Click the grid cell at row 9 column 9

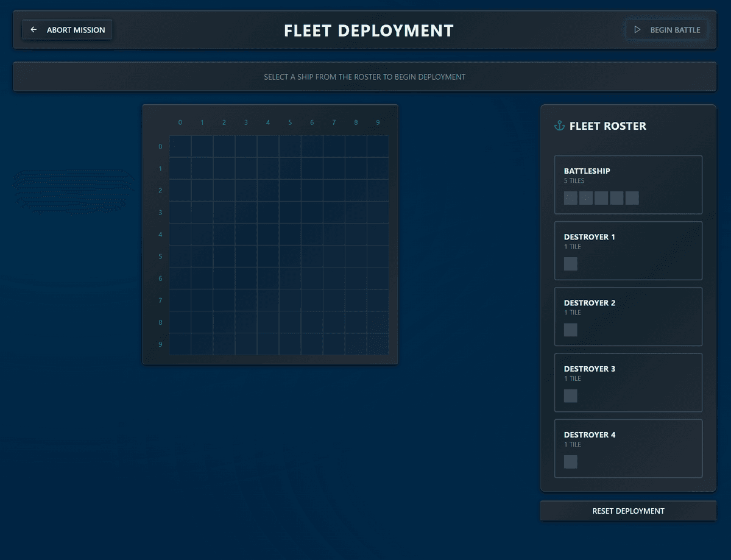click(378, 344)
